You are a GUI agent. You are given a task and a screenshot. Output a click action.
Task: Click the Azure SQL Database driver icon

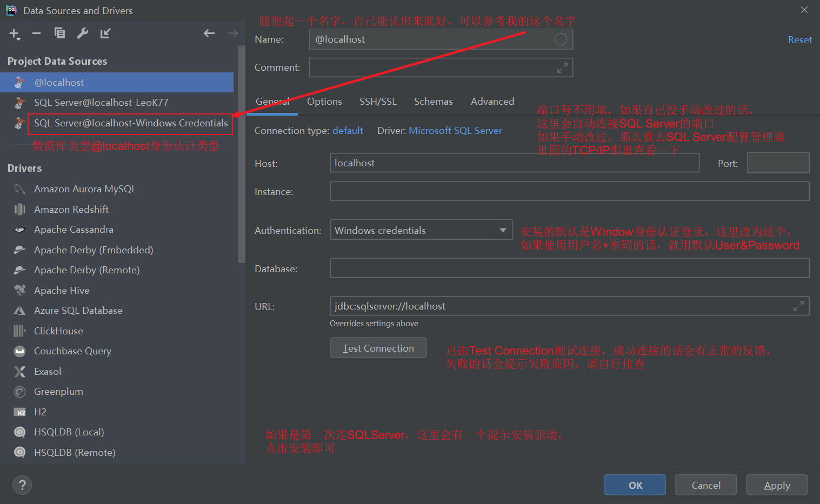tap(20, 311)
